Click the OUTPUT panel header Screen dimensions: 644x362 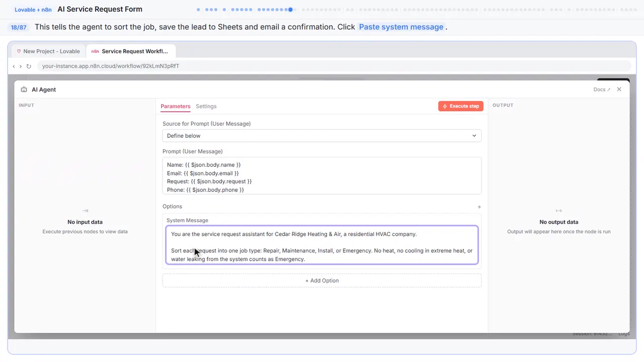(503, 105)
